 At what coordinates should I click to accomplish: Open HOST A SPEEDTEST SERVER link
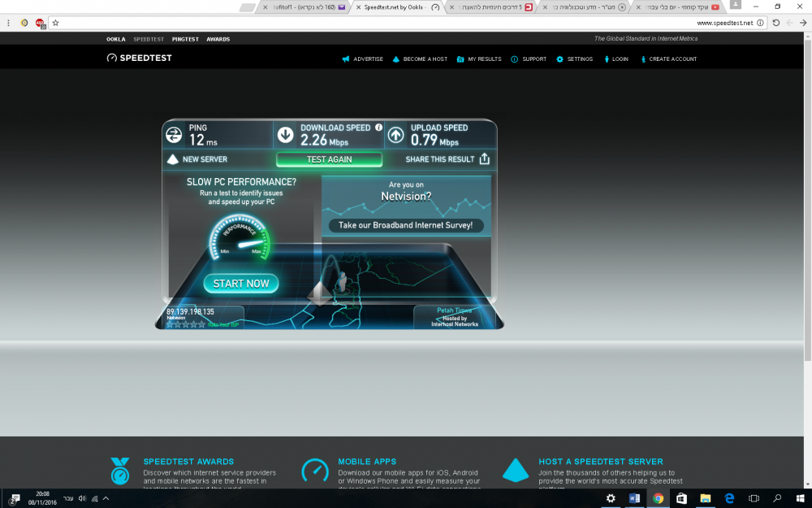tap(601, 462)
